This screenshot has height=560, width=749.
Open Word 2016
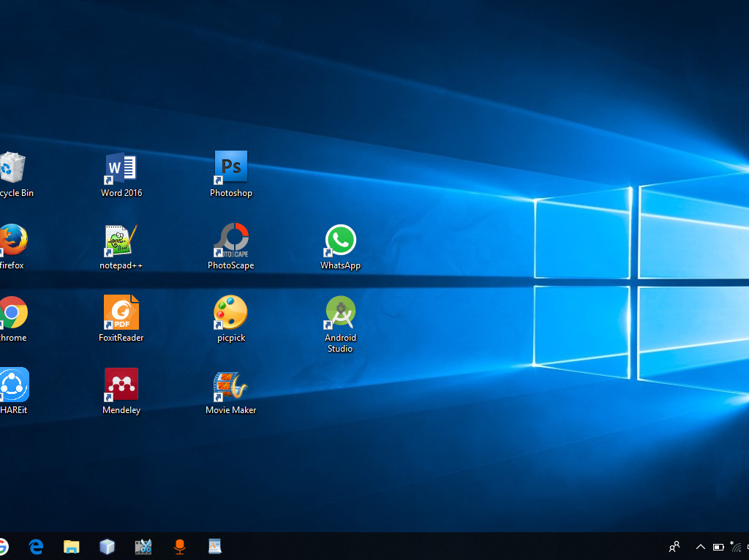[121, 167]
